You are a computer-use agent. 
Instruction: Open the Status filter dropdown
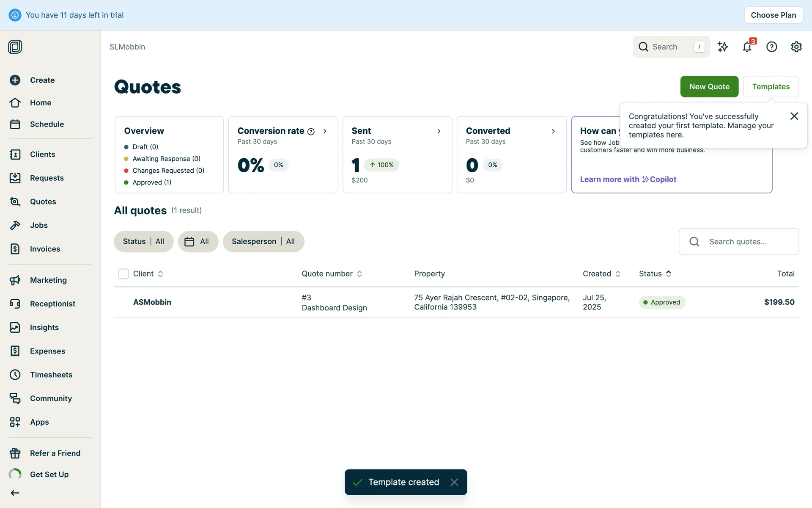click(x=143, y=242)
